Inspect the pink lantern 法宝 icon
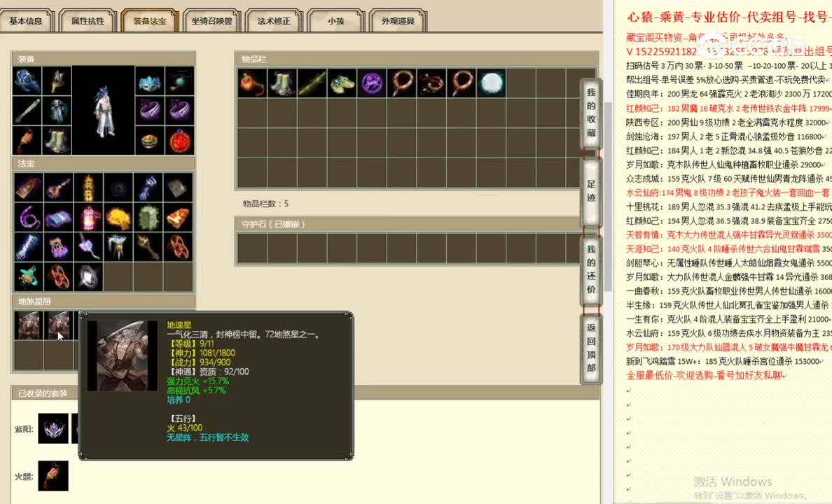 [x=89, y=217]
